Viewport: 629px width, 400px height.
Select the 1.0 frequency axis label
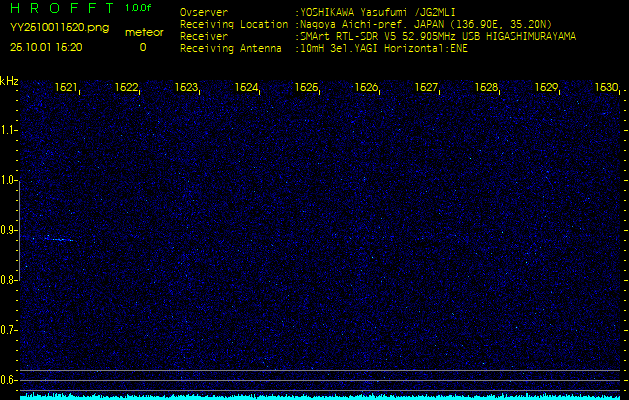(x=9, y=180)
